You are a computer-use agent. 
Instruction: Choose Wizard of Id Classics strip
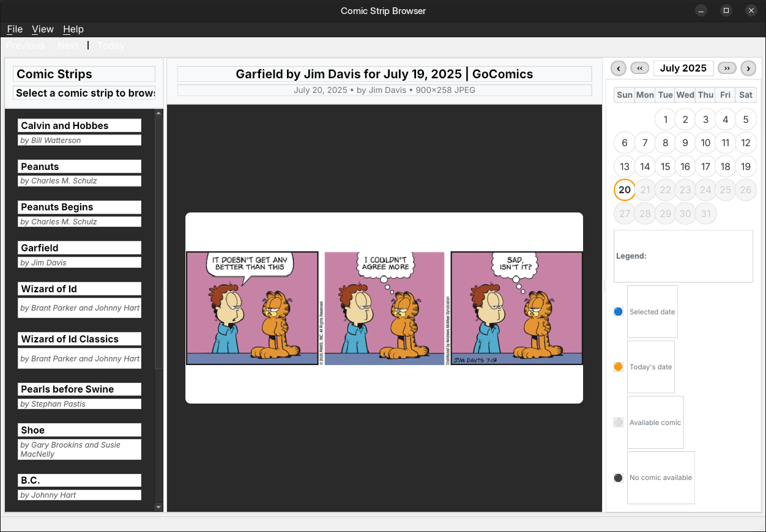click(x=80, y=339)
